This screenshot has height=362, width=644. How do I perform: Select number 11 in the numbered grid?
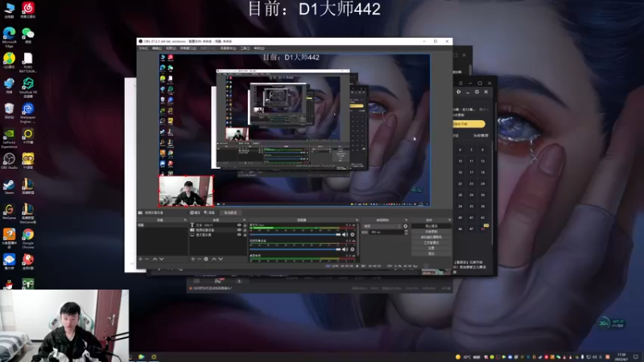point(472,161)
